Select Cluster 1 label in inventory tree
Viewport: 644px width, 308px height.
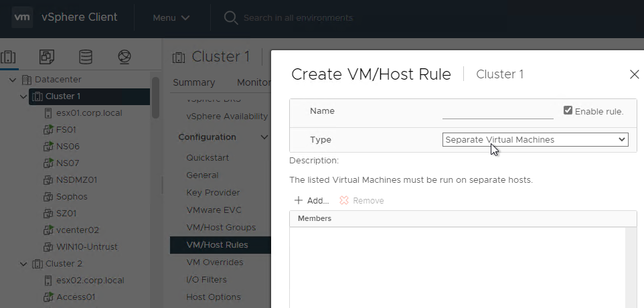(x=63, y=96)
